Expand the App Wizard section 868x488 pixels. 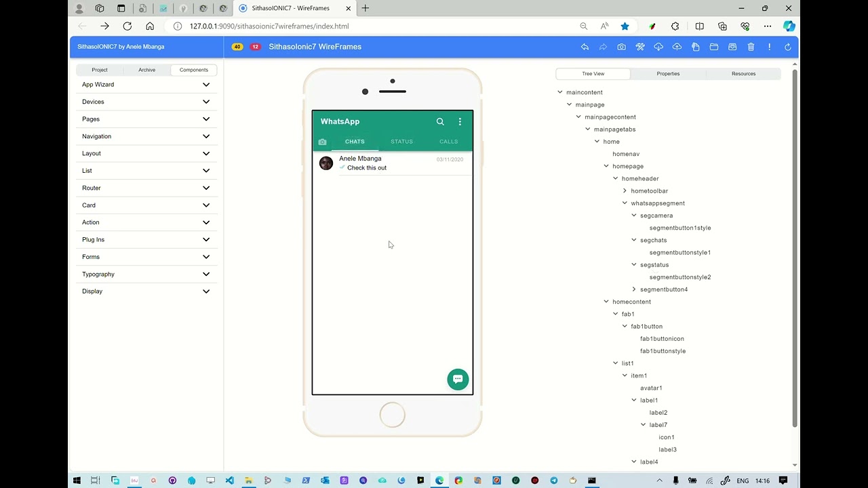pyautogui.click(x=146, y=85)
